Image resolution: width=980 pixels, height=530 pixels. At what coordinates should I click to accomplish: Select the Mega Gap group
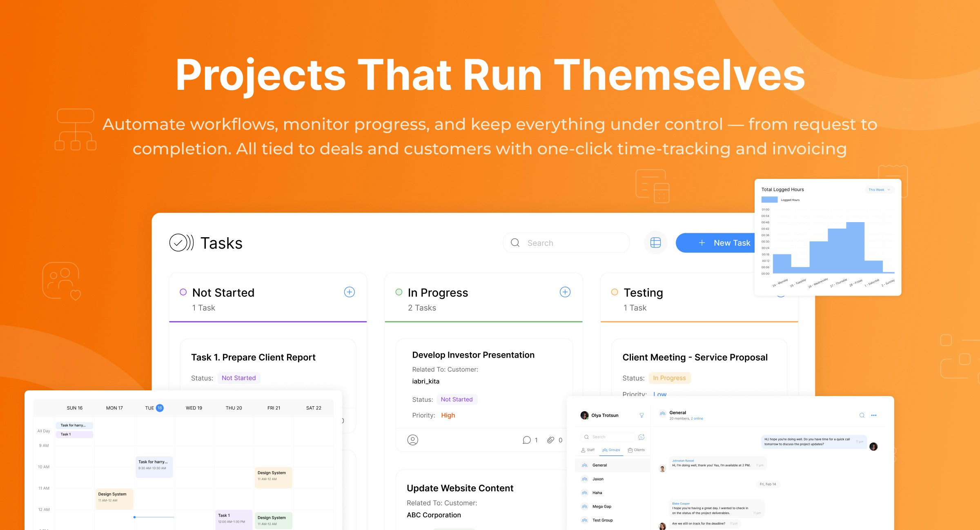click(x=601, y=506)
